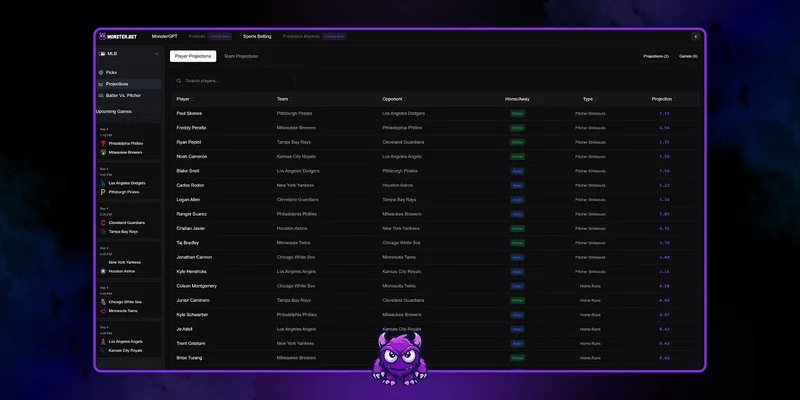800x400 pixels.
Task: Click Philadelphia Phillies logo in upcoming games
Action: click(103, 143)
